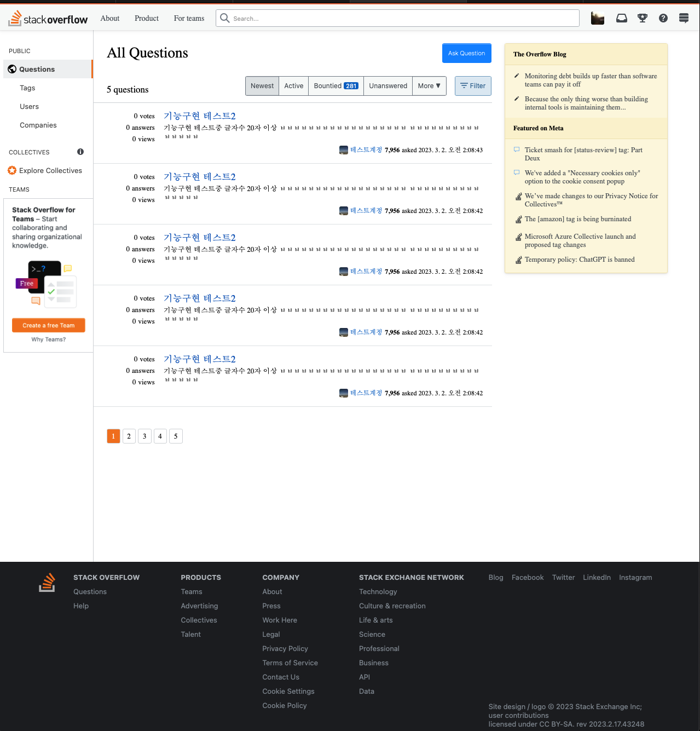The width and height of the screenshot is (700, 731).
Task: Click into the Search field
Action: pos(397,18)
